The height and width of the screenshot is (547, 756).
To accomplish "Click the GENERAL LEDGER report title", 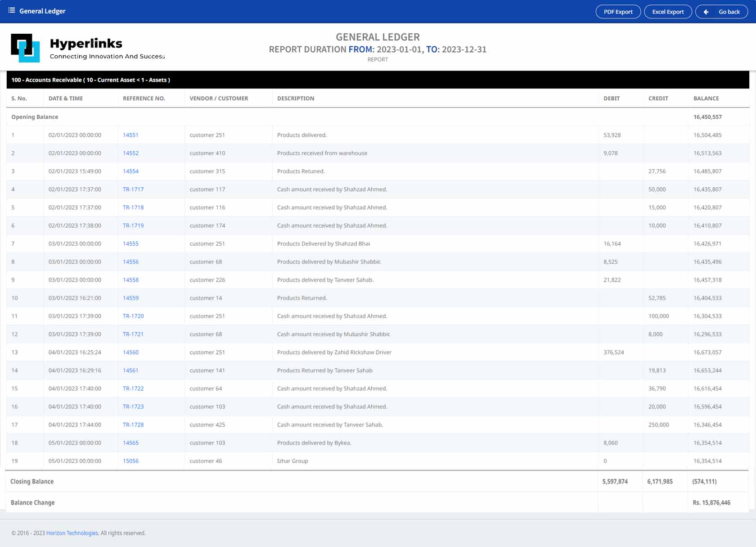I will click(378, 37).
